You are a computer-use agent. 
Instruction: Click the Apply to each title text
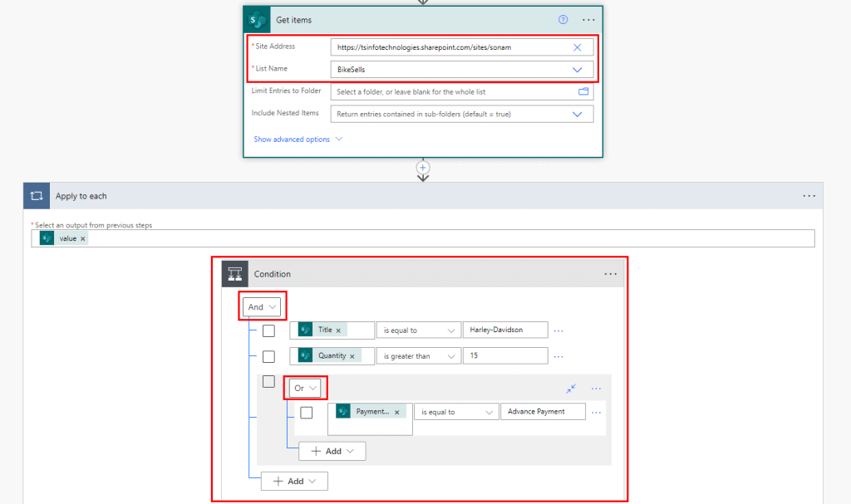(81, 197)
